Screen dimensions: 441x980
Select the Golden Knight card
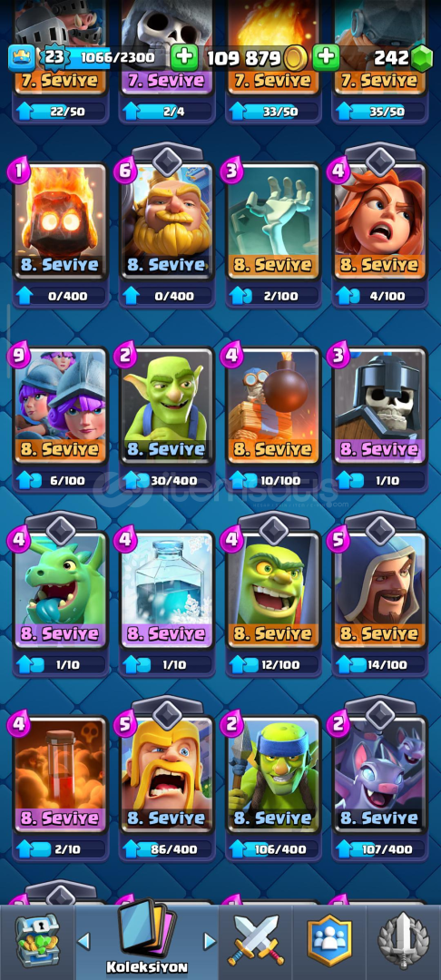(166, 220)
